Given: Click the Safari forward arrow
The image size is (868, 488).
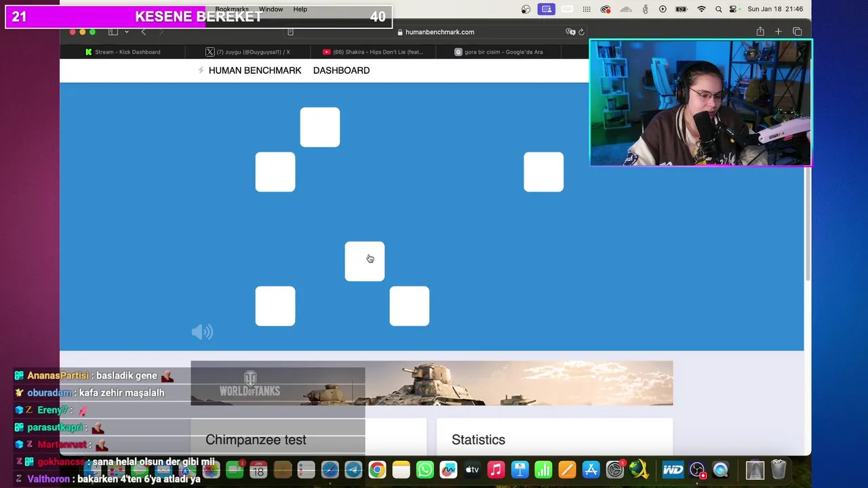Looking at the screenshot, I should coord(161,32).
